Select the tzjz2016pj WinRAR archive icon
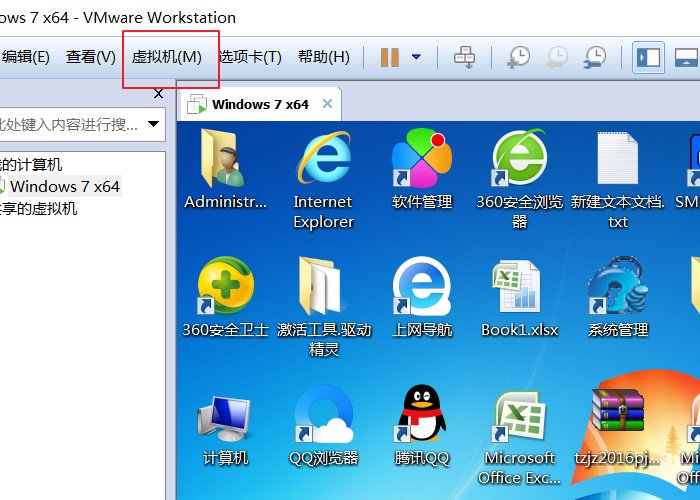 (x=618, y=427)
